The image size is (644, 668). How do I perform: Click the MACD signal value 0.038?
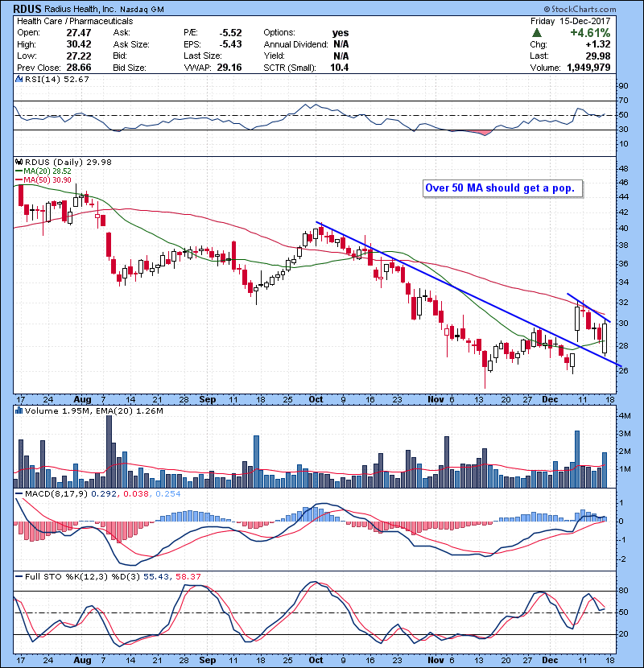[136, 494]
